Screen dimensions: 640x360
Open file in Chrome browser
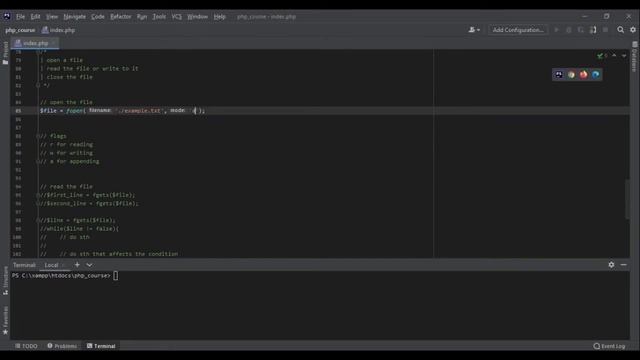point(571,75)
